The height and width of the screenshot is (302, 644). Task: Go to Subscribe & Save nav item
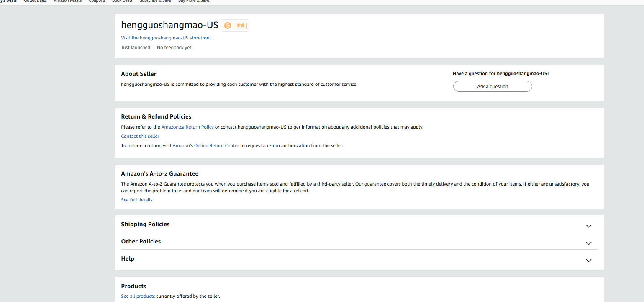tap(155, 1)
